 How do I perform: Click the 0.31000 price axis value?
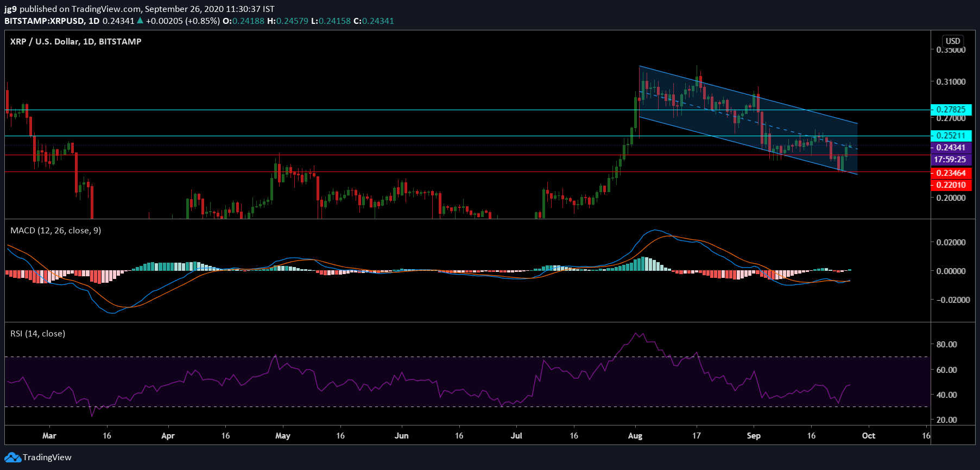tap(951, 82)
